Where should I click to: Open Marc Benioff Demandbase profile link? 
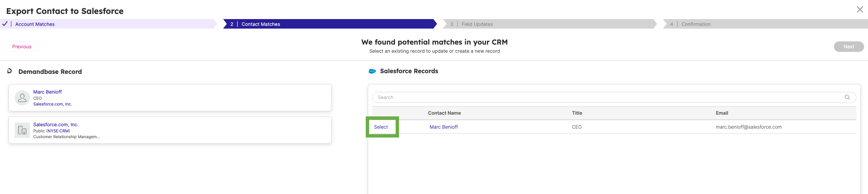tap(48, 92)
